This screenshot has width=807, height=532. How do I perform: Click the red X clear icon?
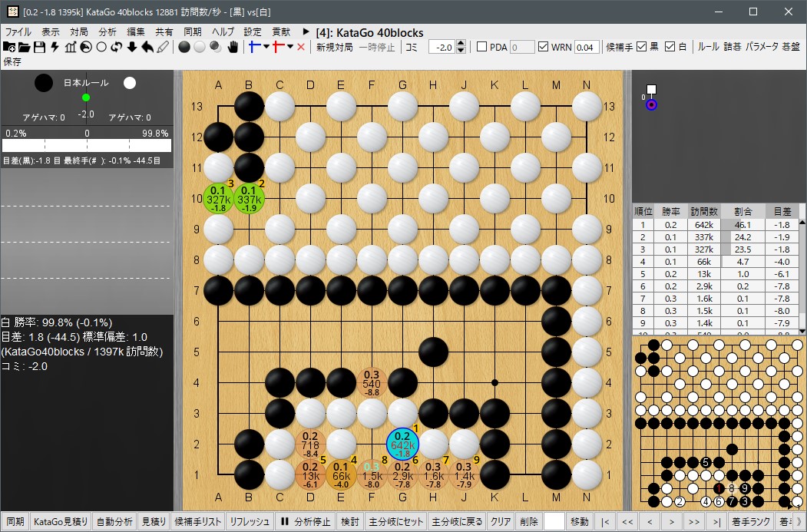301,48
